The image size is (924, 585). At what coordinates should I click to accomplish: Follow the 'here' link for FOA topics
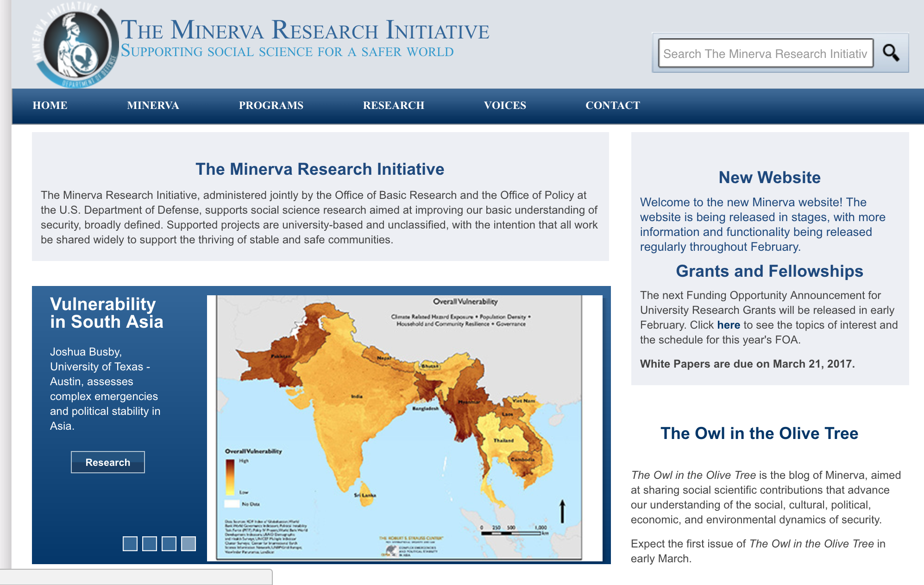[728, 325]
